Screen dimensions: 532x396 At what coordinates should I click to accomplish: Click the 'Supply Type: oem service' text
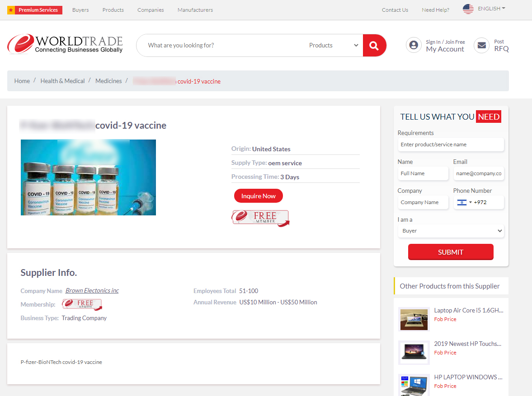(267, 163)
